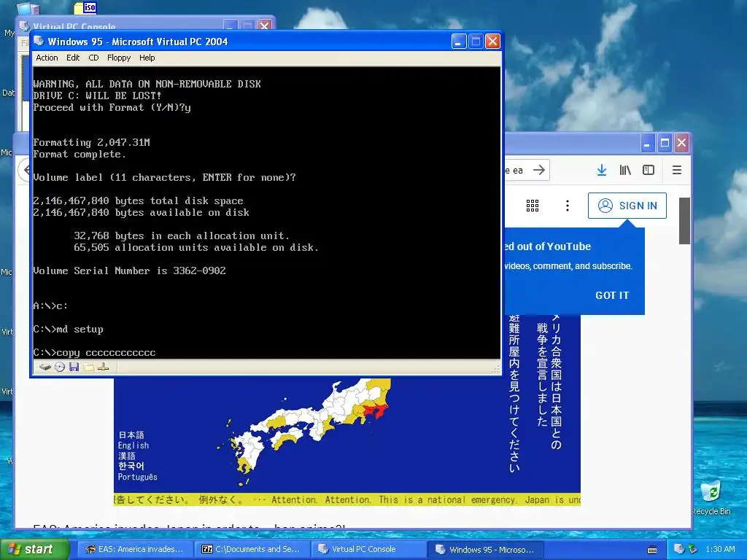The image size is (747, 560).
Task: Click SIGN IN on YouTube
Action: [x=627, y=206]
